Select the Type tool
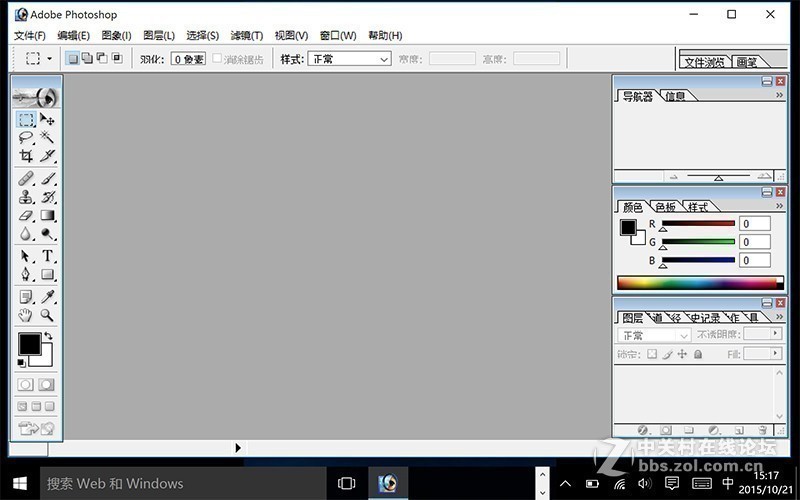 [47, 256]
